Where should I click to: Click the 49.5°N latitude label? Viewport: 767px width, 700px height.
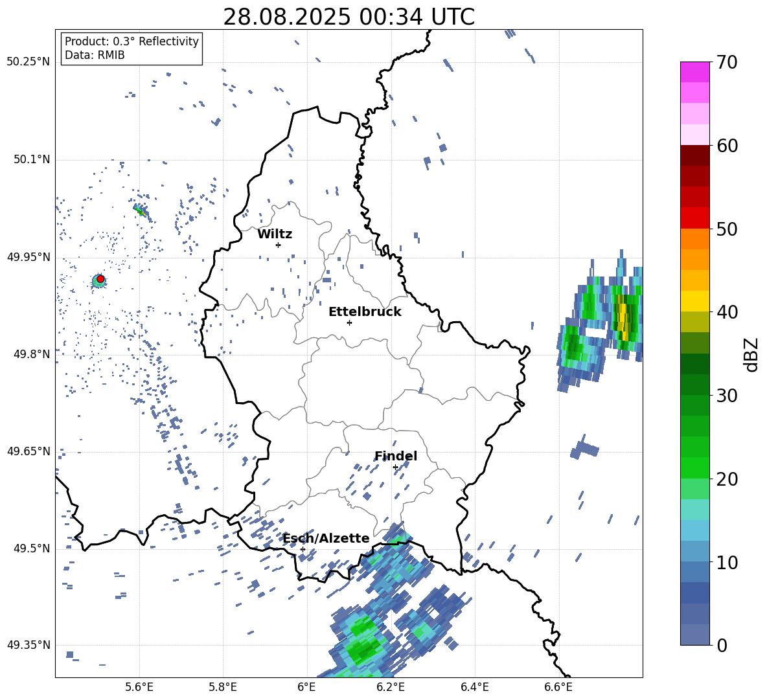click(x=31, y=548)
